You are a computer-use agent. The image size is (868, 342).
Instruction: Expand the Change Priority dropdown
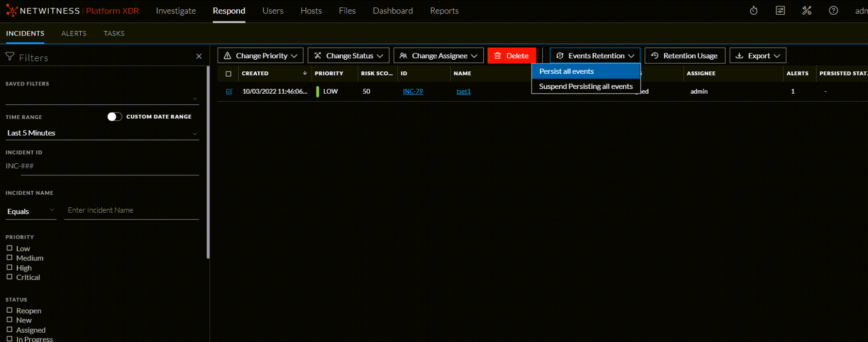pos(260,56)
